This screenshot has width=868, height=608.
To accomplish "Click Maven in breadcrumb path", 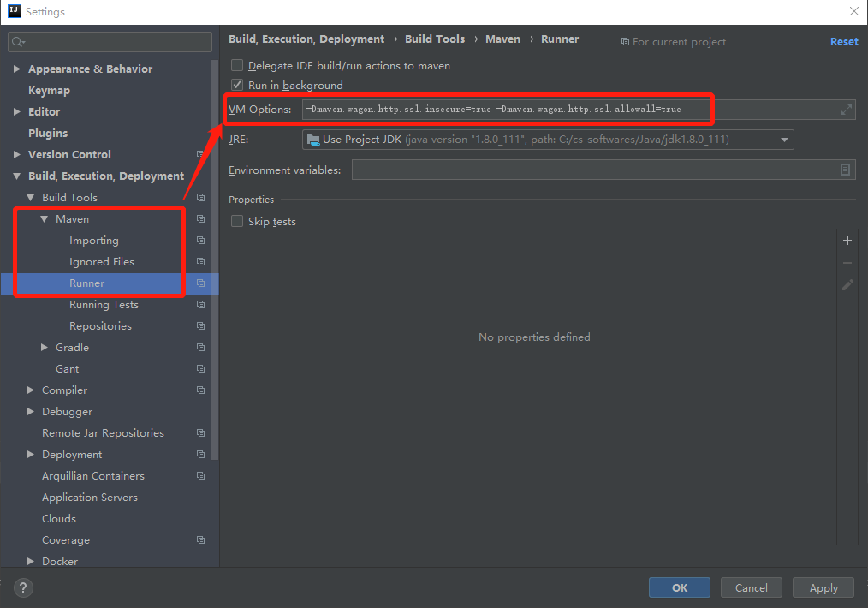I will [x=502, y=39].
